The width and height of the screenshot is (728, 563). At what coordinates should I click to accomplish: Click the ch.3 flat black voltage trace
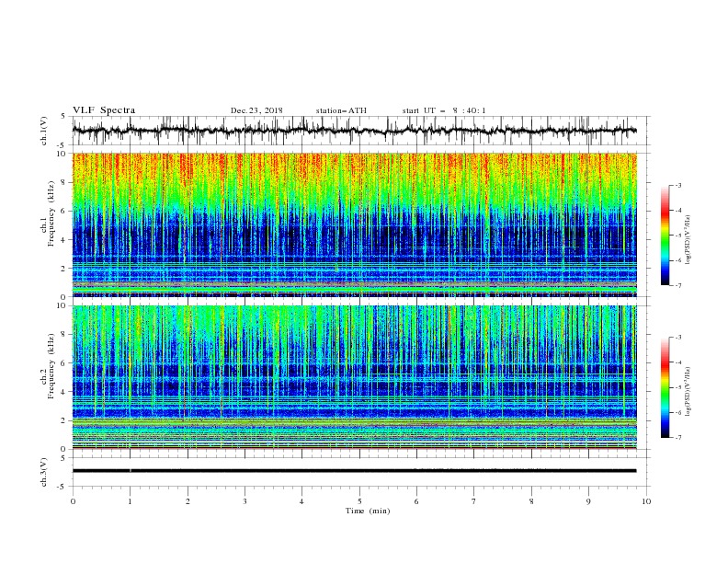click(354, 471)
